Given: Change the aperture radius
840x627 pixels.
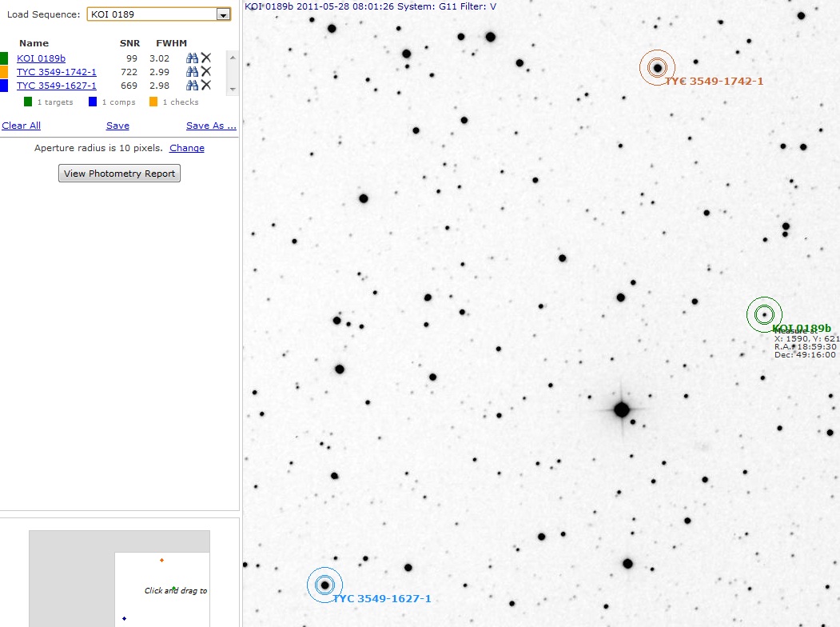Looking at the screenshot, I should point(186,148).
